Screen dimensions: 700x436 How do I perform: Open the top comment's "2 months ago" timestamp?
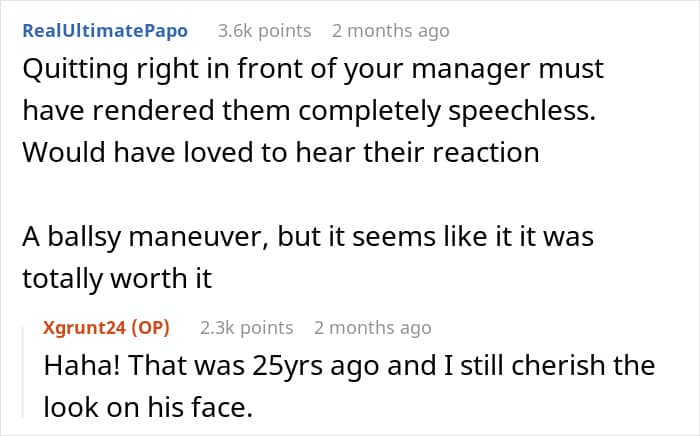coord(390,31)
